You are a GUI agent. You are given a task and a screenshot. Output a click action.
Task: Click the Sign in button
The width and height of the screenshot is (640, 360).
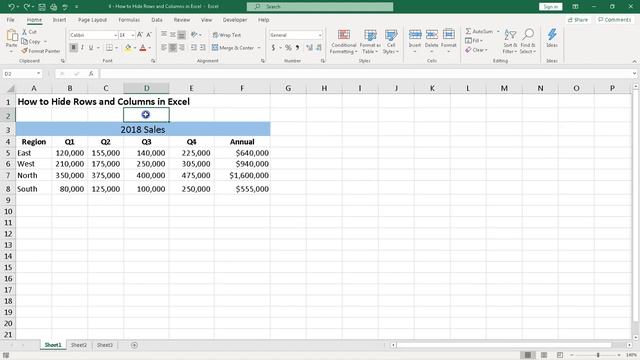(550, 7)
